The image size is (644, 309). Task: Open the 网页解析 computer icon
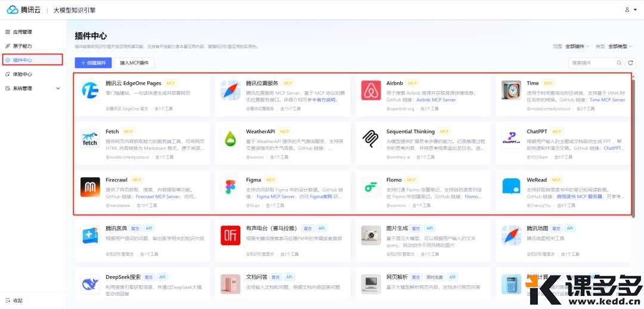[371, 284]
